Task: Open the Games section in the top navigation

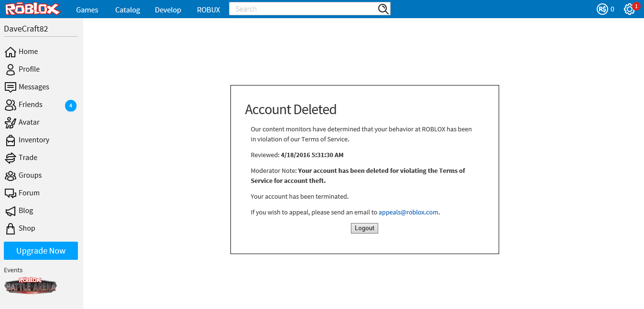Action: click(x=87, y=9)
